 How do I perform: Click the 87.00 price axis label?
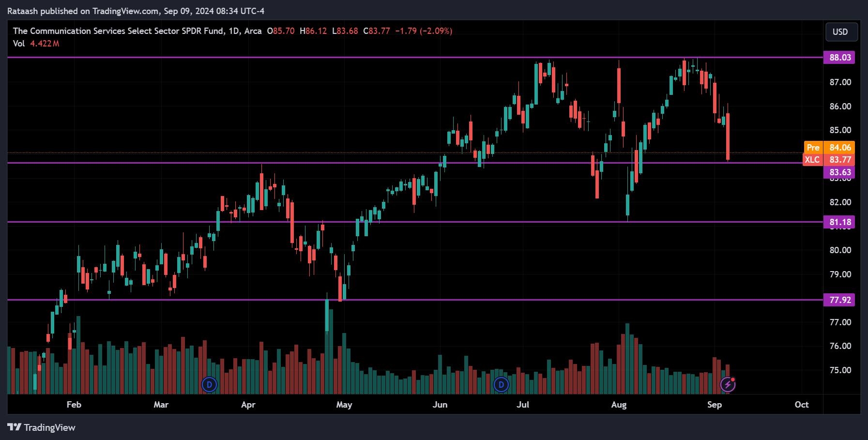pyautogui.click(x=840, y=82)
